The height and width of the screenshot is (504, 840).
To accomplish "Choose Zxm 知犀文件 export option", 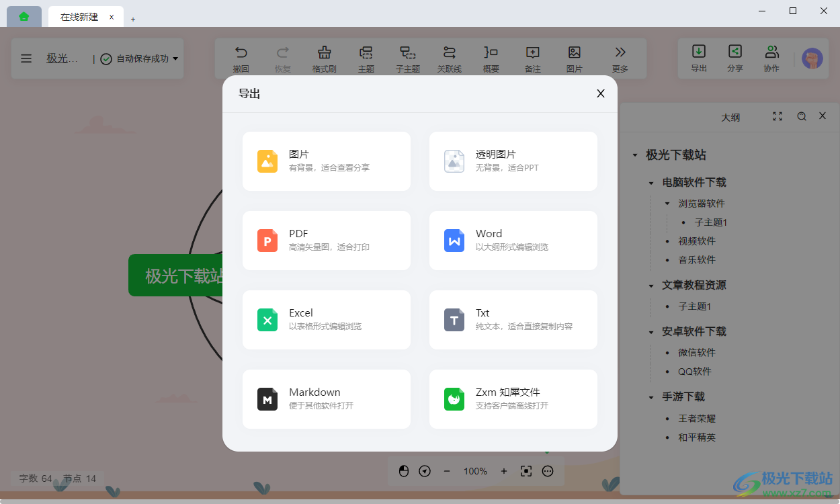I will [513, 399].
